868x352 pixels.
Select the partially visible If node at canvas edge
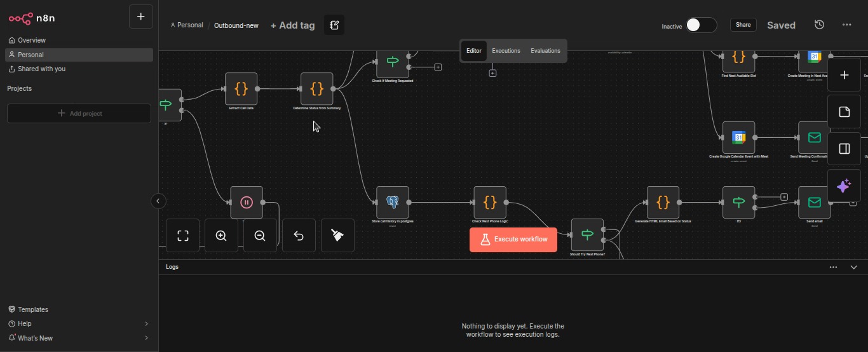pyautogui.click(x=170, y=105)
